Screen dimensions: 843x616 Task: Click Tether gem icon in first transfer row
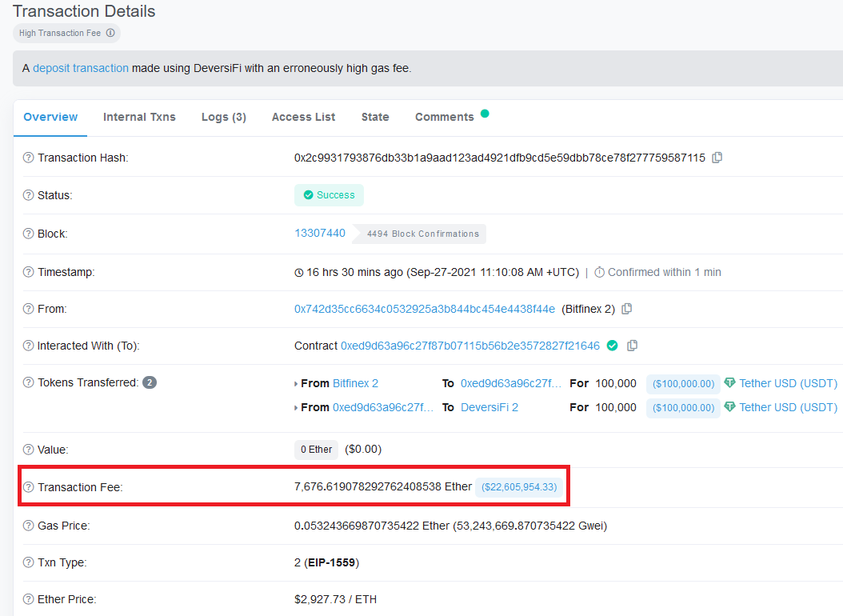pyautogui.click(x=729, y=382)
